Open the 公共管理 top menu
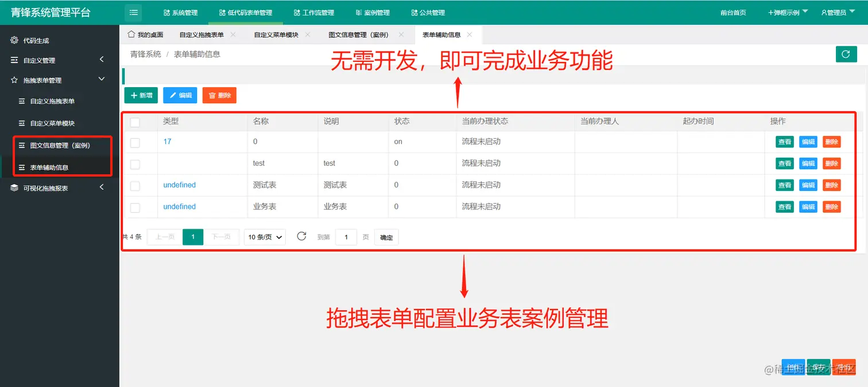The image size is (868, 387). point(428,12)
